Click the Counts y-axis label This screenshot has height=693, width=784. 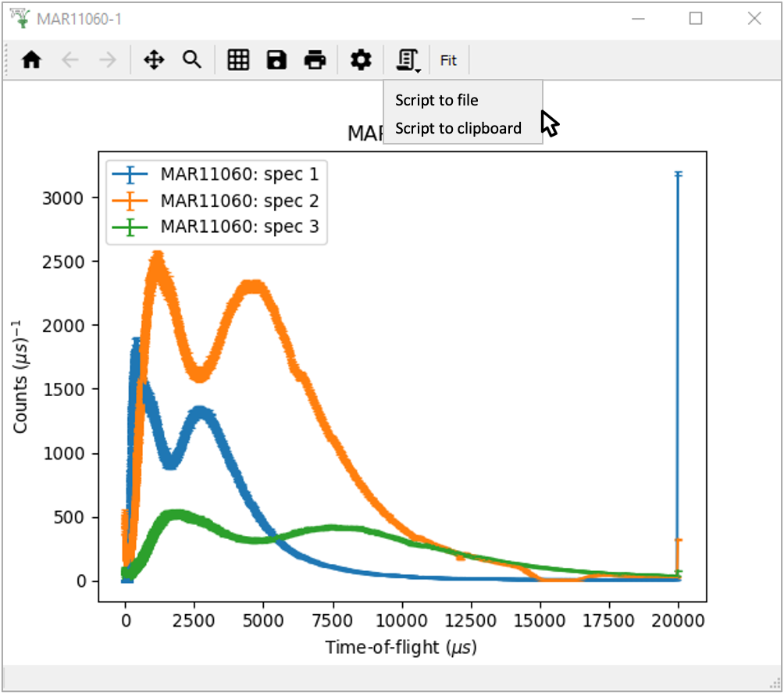pos(20,377)
